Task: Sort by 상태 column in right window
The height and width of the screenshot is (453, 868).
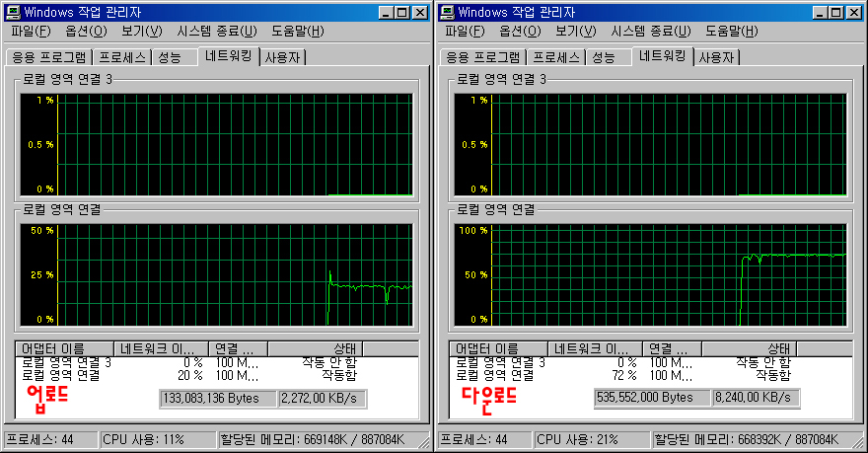Action: (750, 349)
